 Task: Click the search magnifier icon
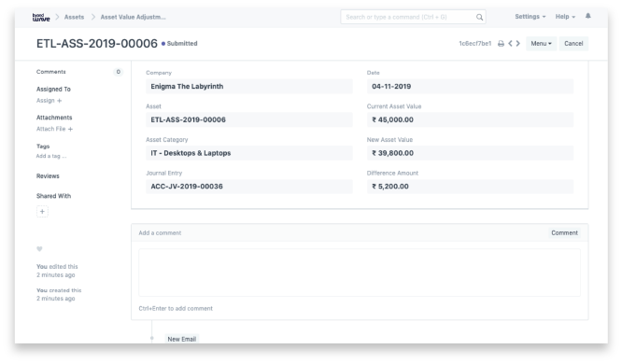[479, 17]
